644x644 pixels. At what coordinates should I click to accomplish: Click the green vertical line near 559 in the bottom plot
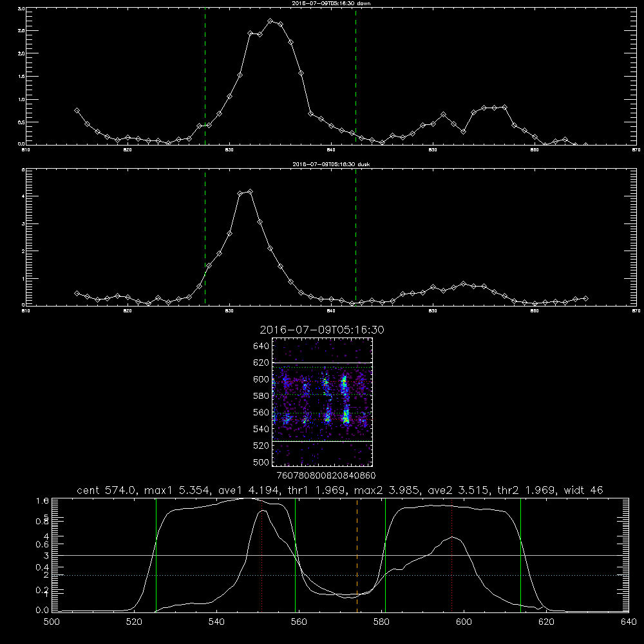[296, 555]
